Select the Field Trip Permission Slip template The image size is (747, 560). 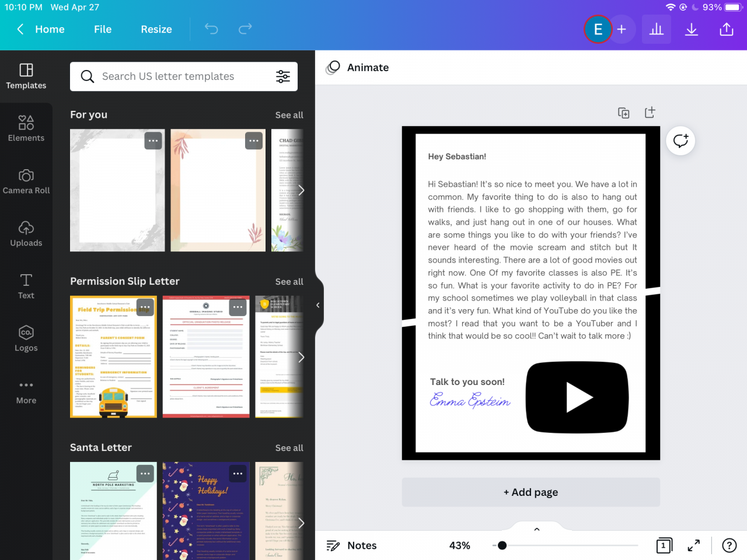pyautogui.click(x=113, y=357)
